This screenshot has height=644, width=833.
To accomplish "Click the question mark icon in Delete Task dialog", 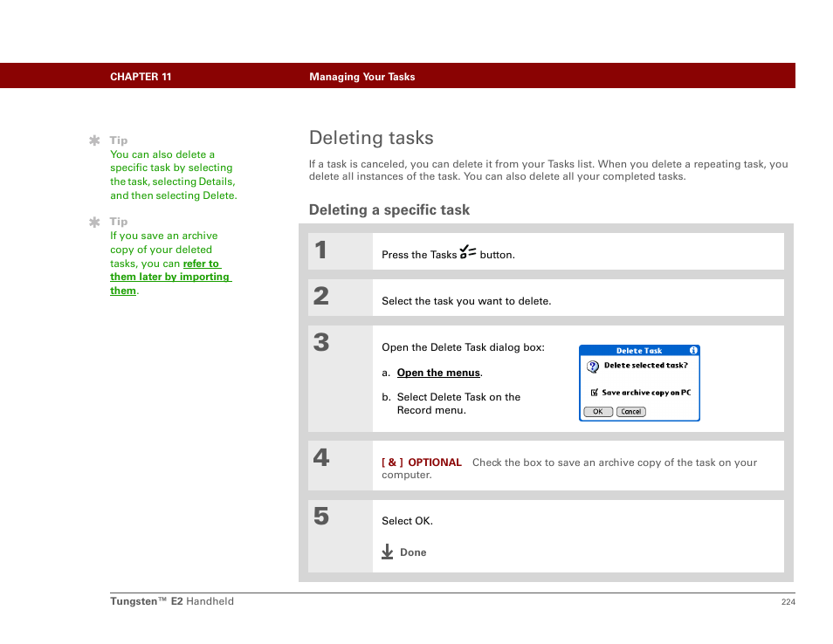I will pos(593,367).
